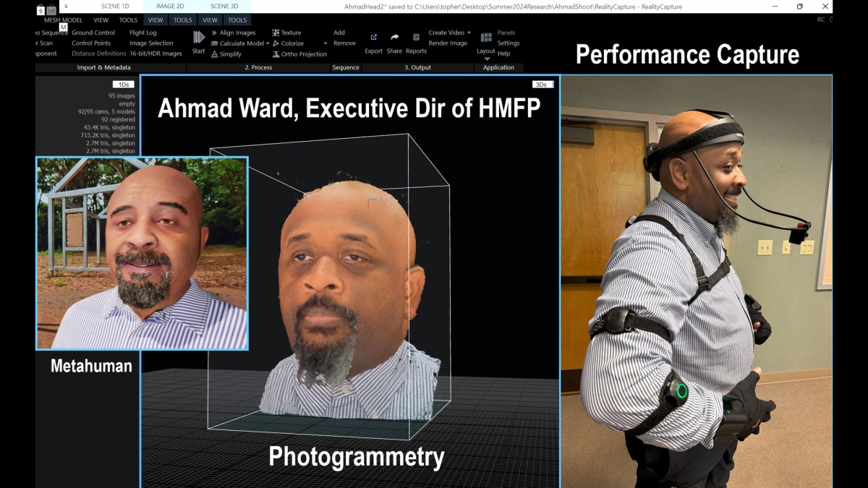Click the 1Ds view label
Image resolution: width=868 pixels, height=488 pixels.
[123, 85]
